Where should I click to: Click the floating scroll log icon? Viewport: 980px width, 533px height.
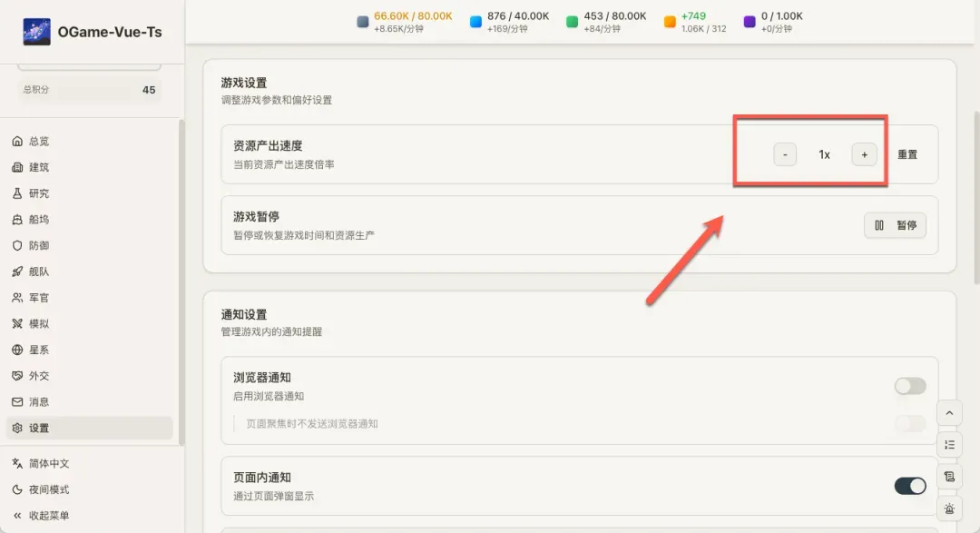949,477
